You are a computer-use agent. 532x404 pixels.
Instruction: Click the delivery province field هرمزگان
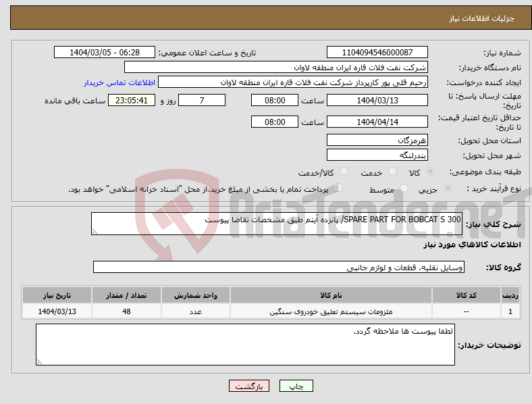[x=377, y=140]
